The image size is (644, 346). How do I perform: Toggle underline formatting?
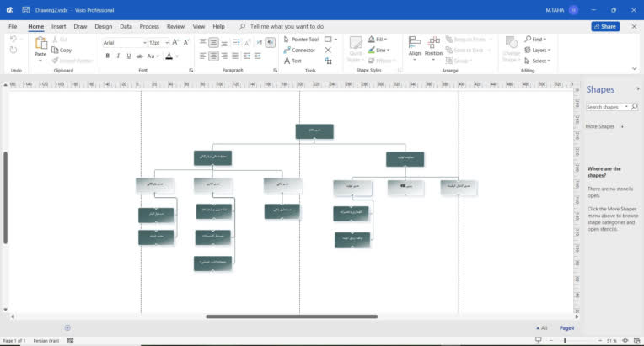tap(129, 56)
